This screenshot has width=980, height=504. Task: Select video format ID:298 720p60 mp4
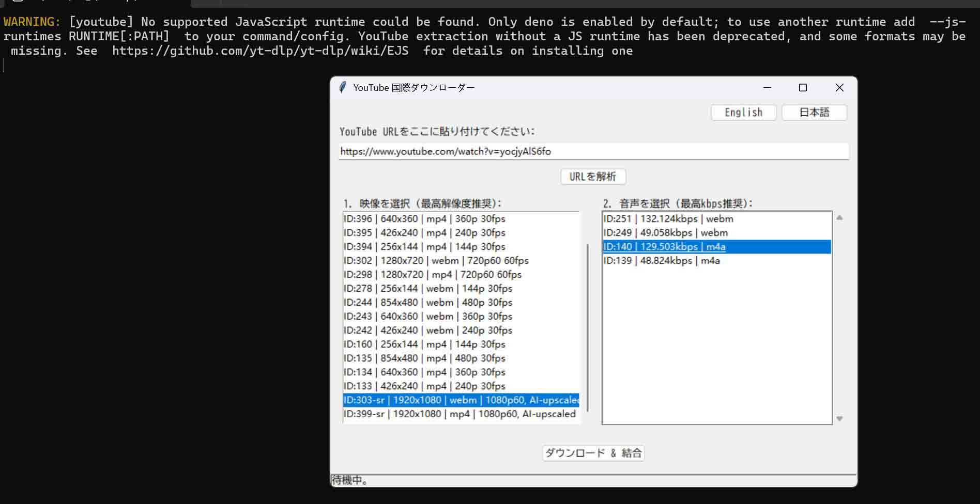coord(433,275)
